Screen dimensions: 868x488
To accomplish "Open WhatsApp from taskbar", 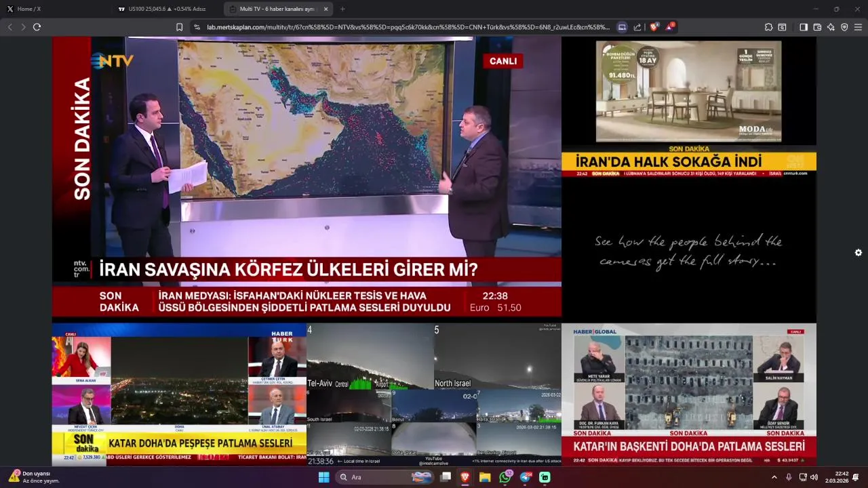I will [x=505, y=477].
